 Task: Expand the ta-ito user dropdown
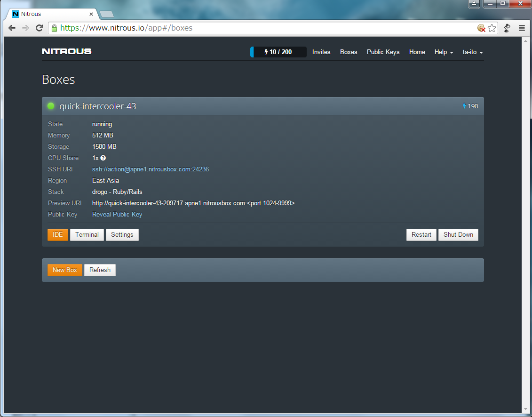[x=473, y=52]
